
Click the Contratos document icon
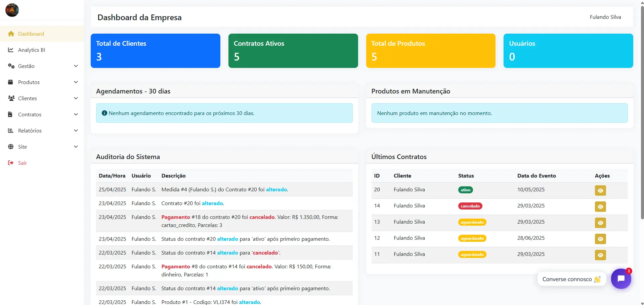10,114
